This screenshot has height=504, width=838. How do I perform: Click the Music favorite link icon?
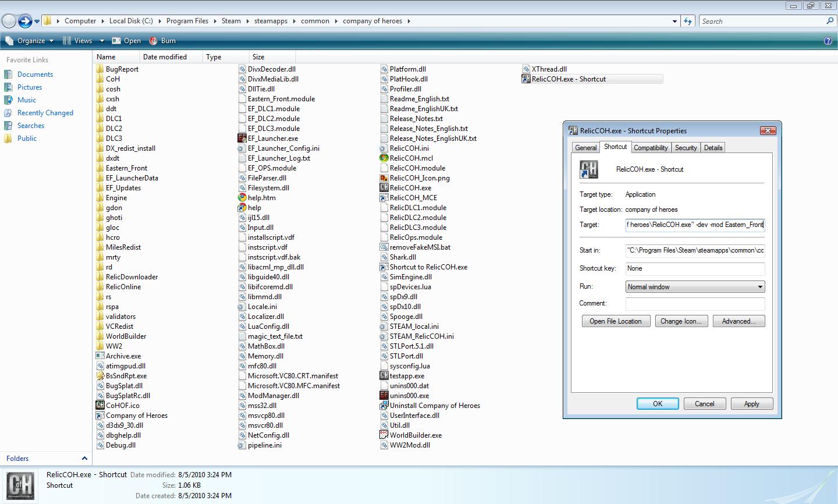[x=8, y=100]
